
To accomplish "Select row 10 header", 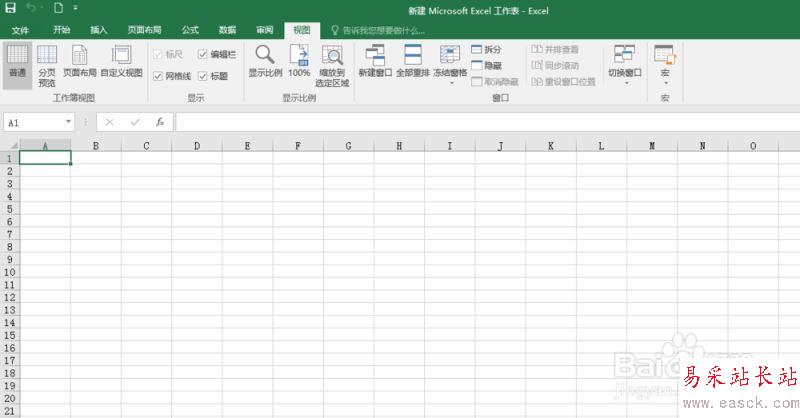I will click(10, 272).
